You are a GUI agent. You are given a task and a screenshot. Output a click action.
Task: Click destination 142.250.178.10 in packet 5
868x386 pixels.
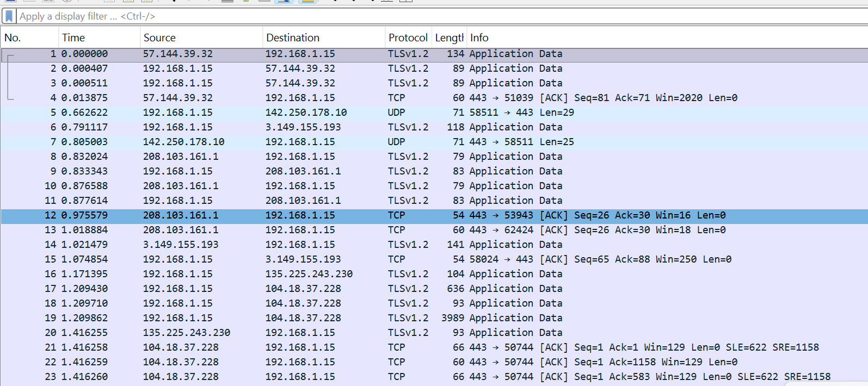(x=306, y=113)
